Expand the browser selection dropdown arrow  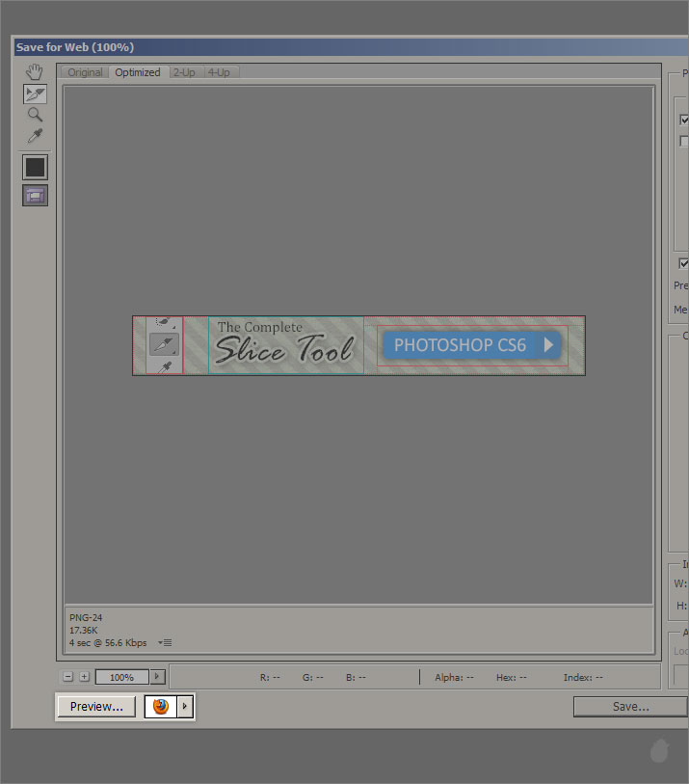pyautogui.click(x=186, y=707)
